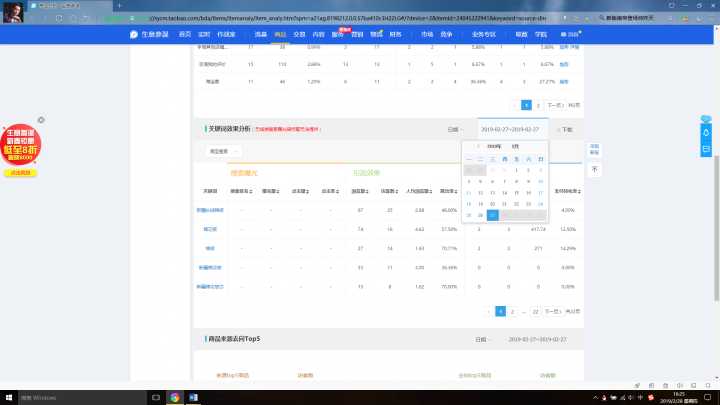Open the 物流 navigation tab

click(x=376, y=34)
